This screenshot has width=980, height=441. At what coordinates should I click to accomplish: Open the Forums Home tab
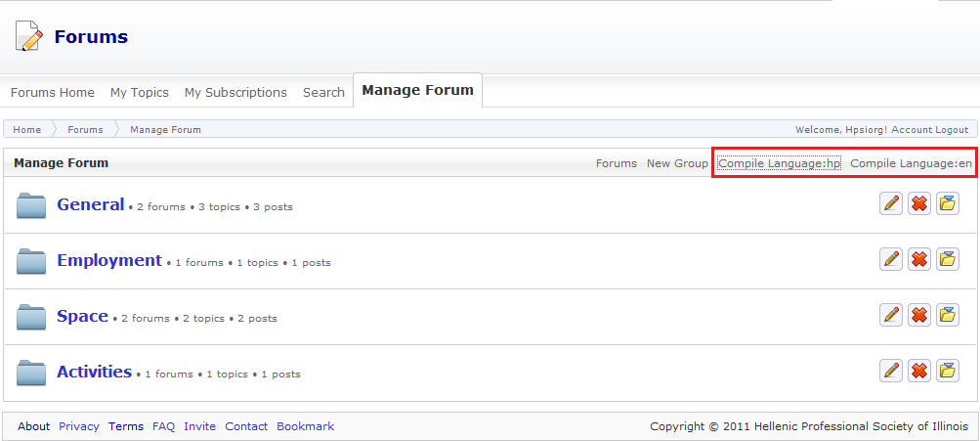tap(53, 92)
